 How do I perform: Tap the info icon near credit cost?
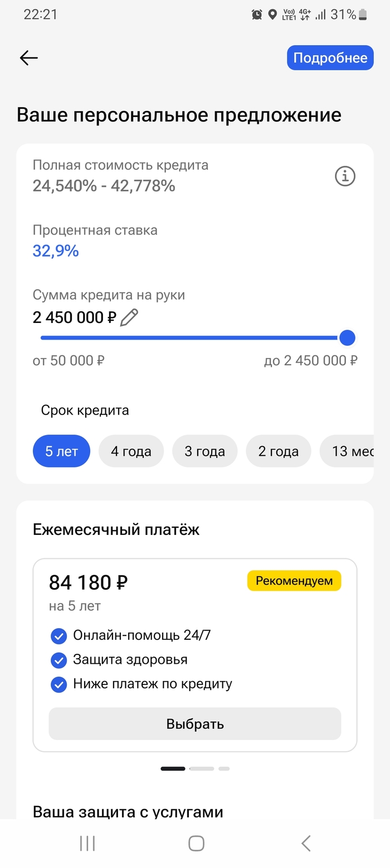click(x=344, y=176)
